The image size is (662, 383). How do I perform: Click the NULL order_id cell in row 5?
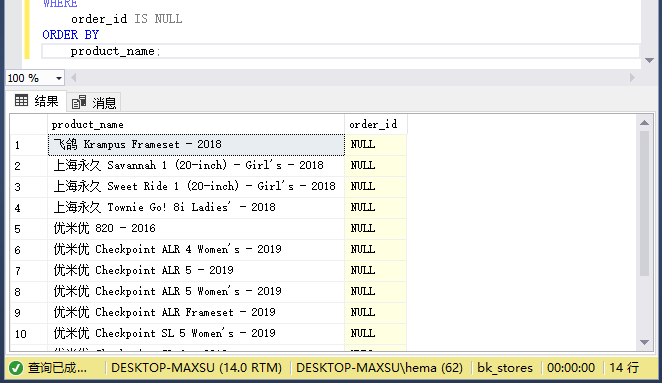(376, 228)
